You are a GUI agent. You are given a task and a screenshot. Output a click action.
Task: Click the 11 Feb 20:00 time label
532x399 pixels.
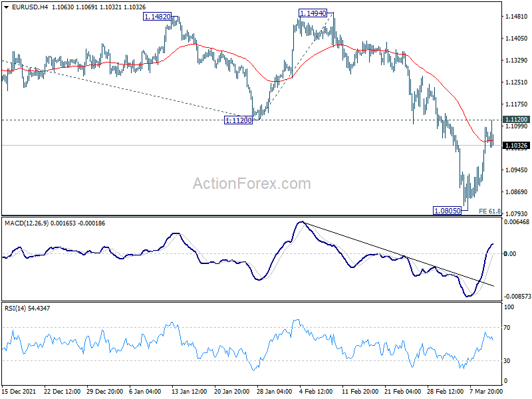[360, 391]
